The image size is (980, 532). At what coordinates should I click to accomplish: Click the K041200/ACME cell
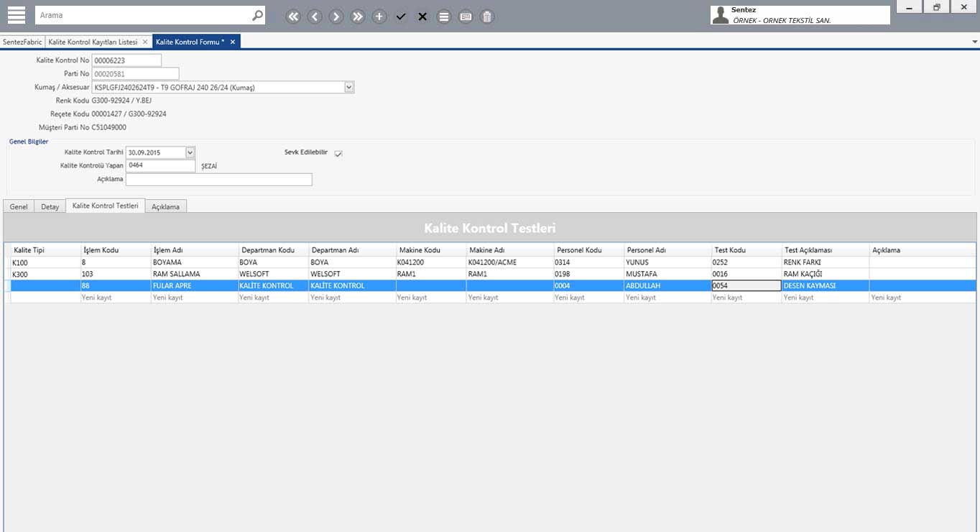(x=510, y=262)
